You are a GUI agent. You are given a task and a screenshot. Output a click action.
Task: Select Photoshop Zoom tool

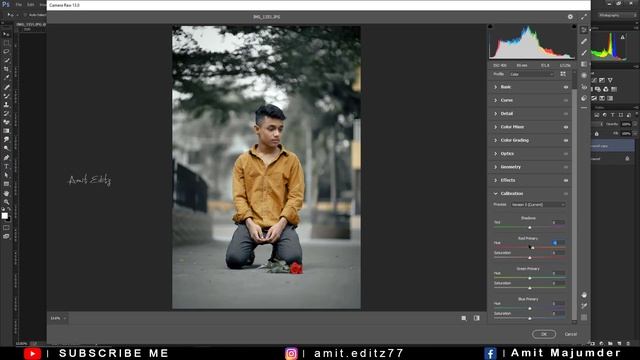(6, 202)
